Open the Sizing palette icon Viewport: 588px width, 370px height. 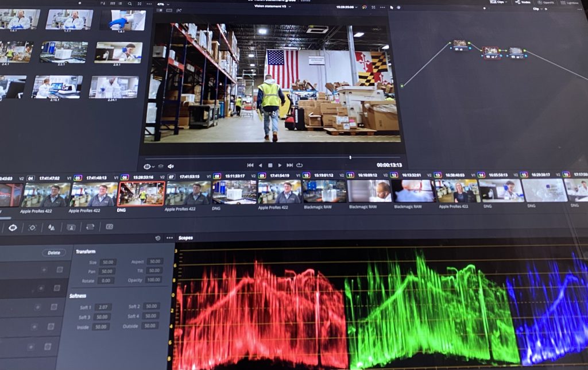click(x=90, y=227)
